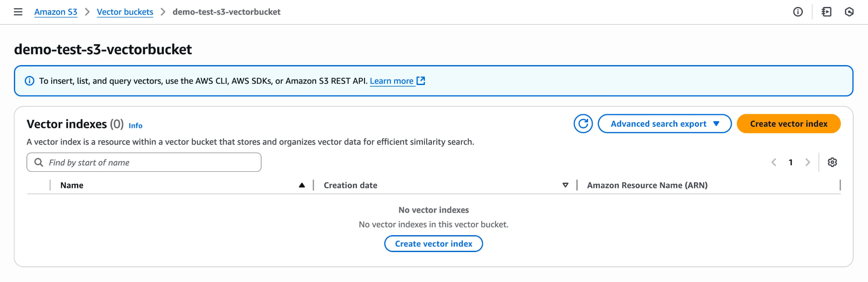
Task: Click the orange Create vector index button
Action: pos(789,124)
